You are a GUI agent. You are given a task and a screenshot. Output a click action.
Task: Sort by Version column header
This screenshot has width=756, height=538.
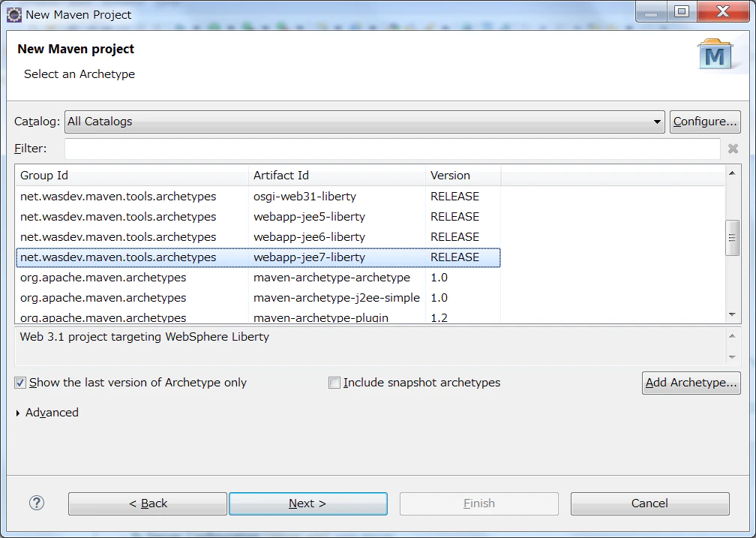(x=463, y=176)
